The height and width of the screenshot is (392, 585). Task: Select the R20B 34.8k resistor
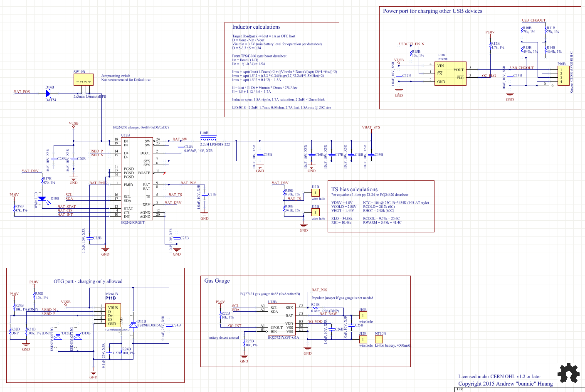tap(284, 208)
